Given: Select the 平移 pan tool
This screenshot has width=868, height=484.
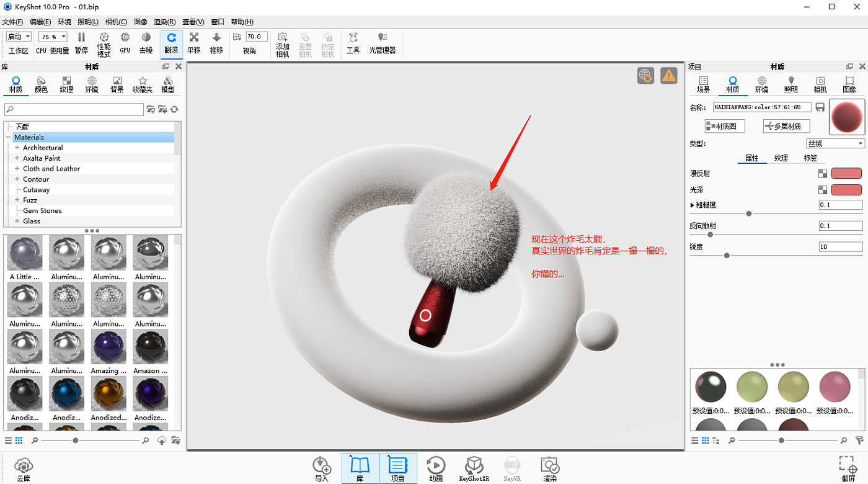Looking at the screenshot, I should point(194,38).
